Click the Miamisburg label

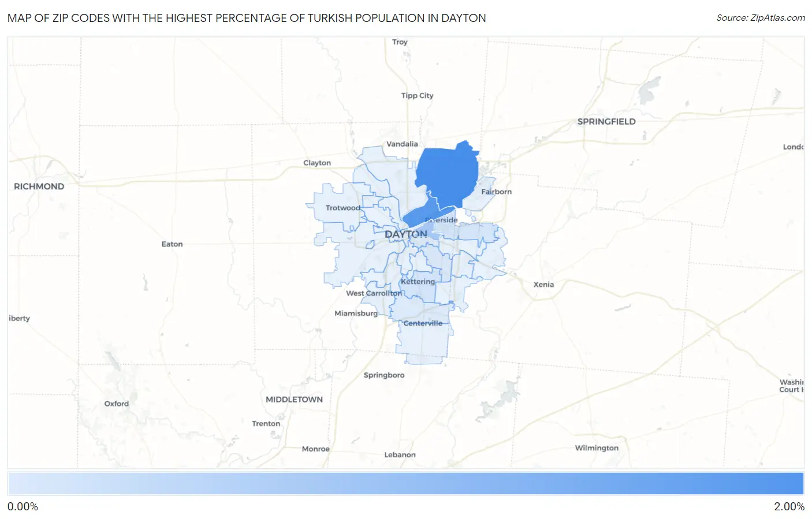pyautogui.click(x=356, y=313)
